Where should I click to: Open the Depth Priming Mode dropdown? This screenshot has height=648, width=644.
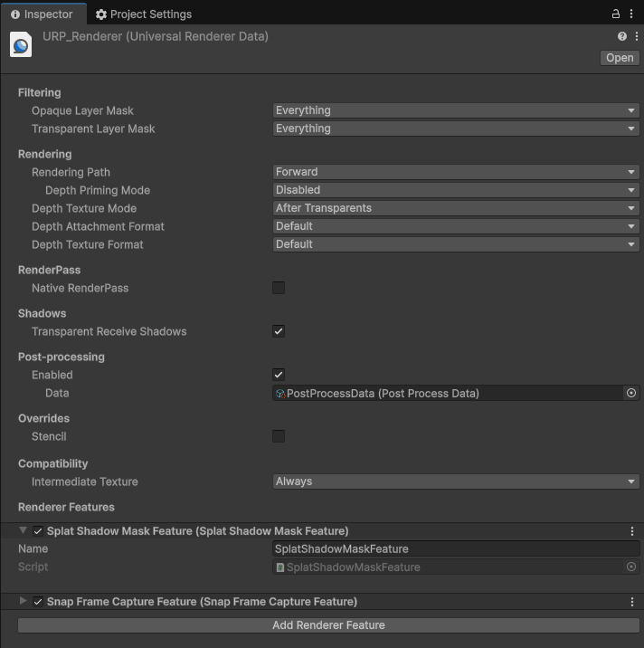pos(456,190)
